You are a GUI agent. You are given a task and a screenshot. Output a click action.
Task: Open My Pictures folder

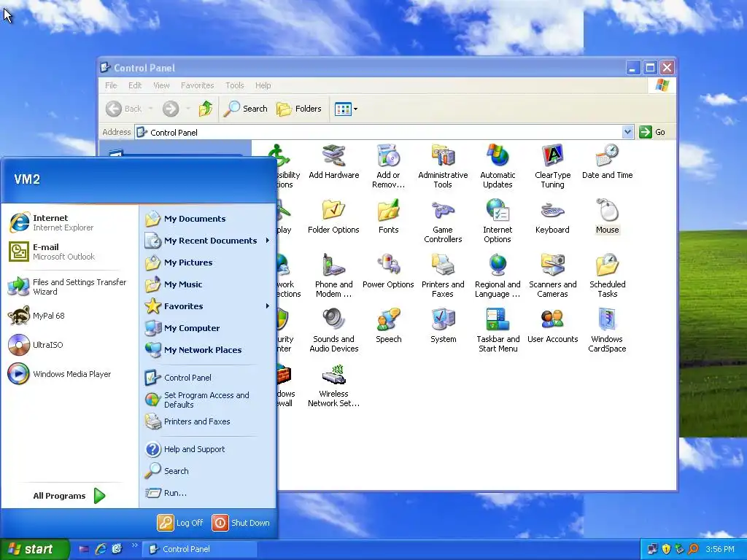[208, 262]
